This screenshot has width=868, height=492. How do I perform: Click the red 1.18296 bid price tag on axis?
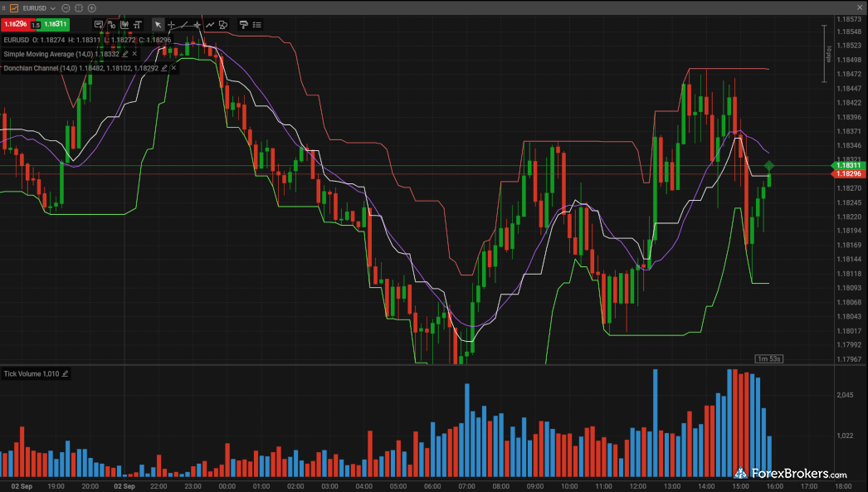pos(849,173)
